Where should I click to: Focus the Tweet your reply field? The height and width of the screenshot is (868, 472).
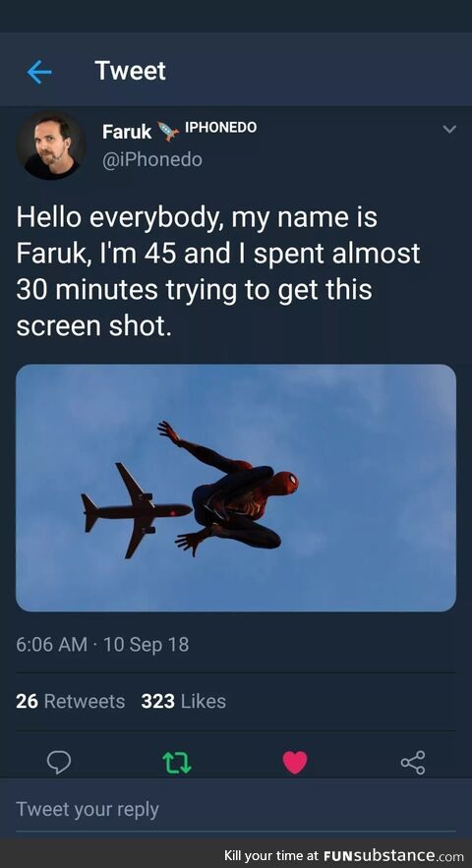click(x=236, y=809)
